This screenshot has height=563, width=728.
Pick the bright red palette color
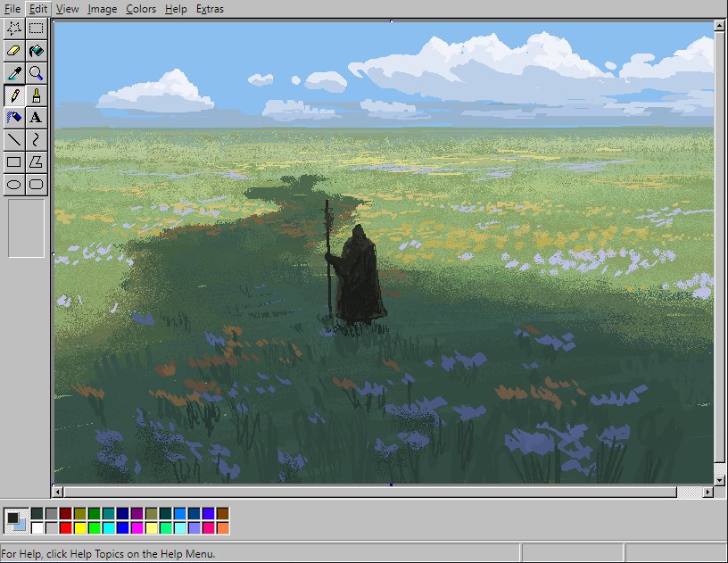tap(65, 528)
